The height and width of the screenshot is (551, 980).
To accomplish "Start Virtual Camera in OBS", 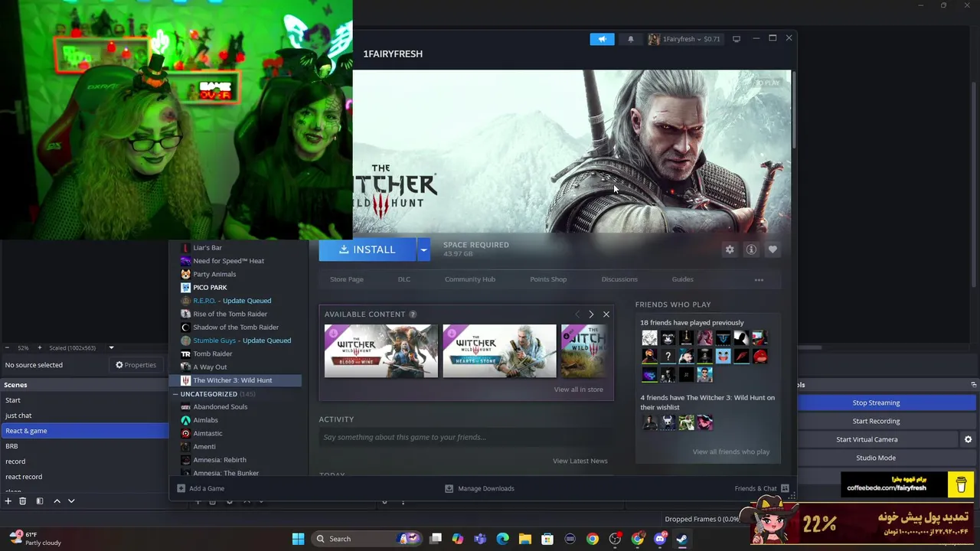I will 867,439.
